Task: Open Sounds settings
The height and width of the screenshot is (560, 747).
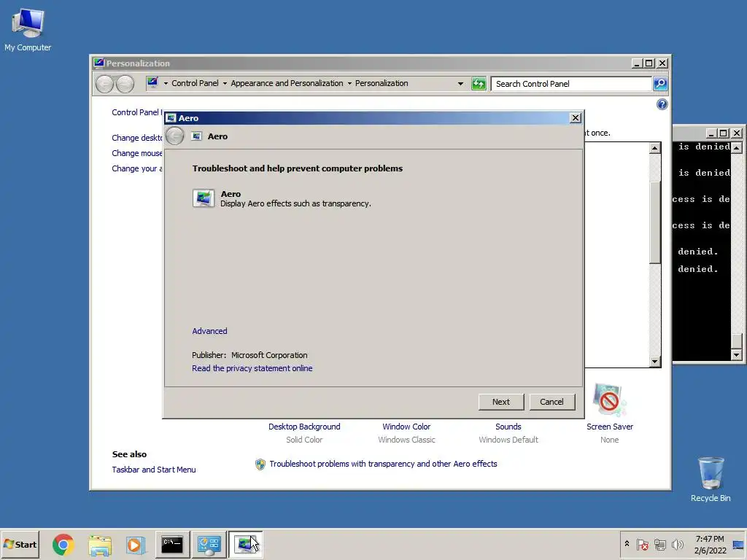Action: [x=508, y=427]
